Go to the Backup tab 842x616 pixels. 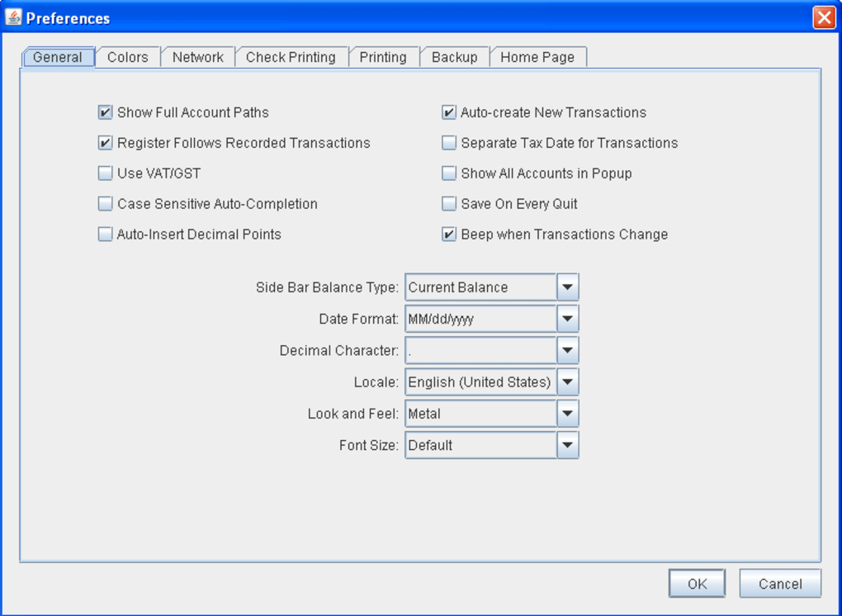[x=454, y=57]
